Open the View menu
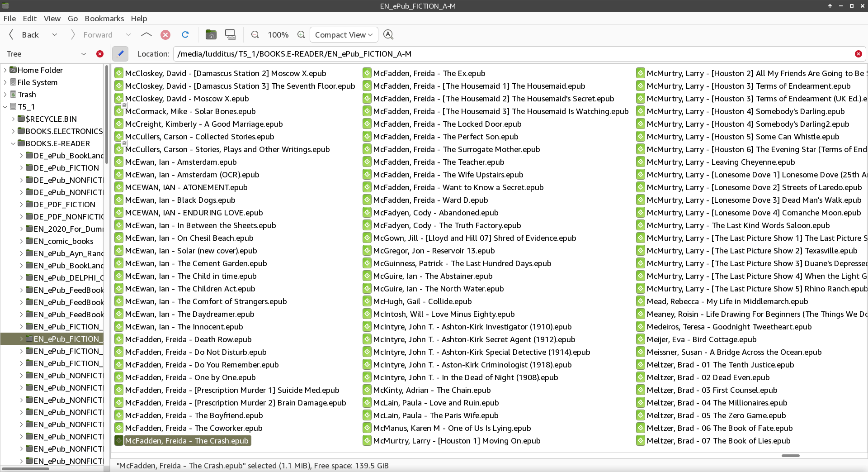This screenshot has height=472, width=868. click(52, 19)
